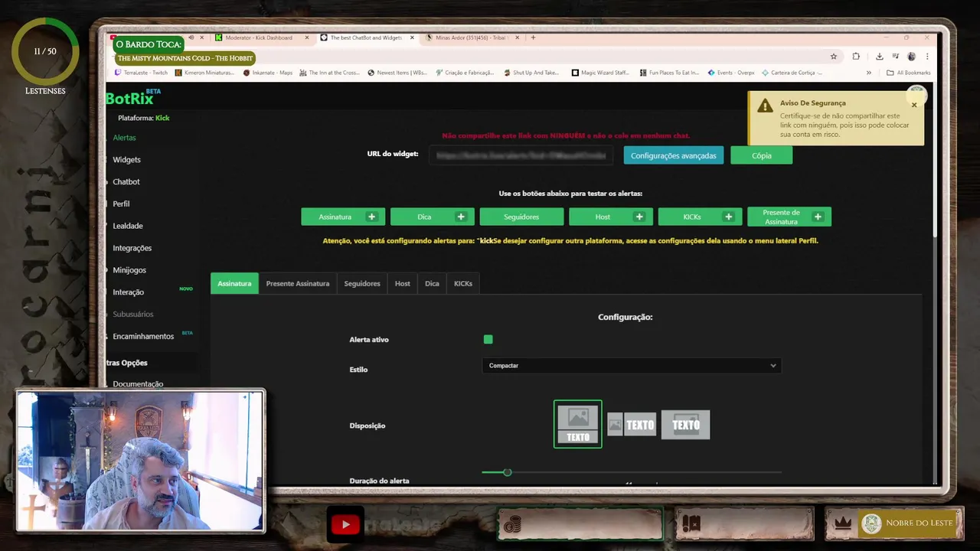
Task: Click the blurred URL do widget field
Action: 521,155
